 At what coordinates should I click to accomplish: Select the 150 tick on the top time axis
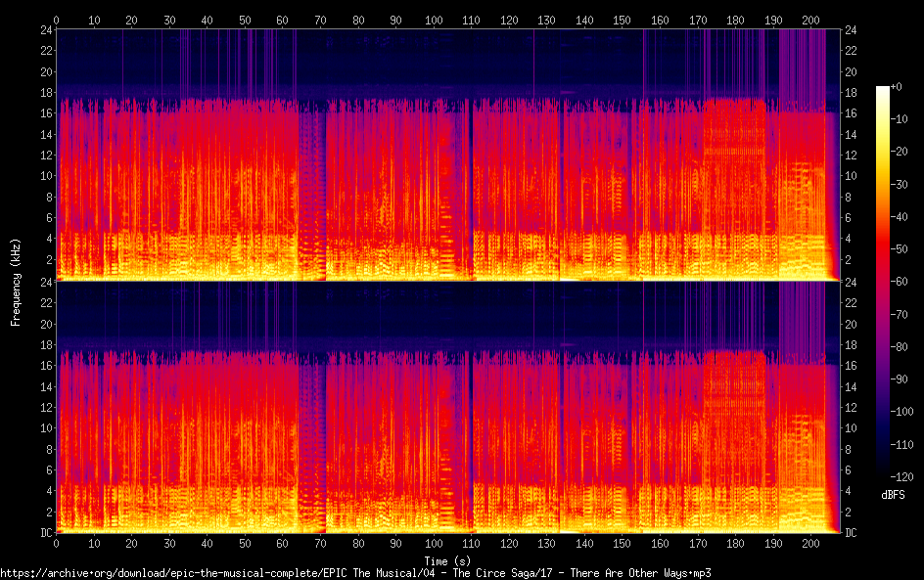coord(623,20)
